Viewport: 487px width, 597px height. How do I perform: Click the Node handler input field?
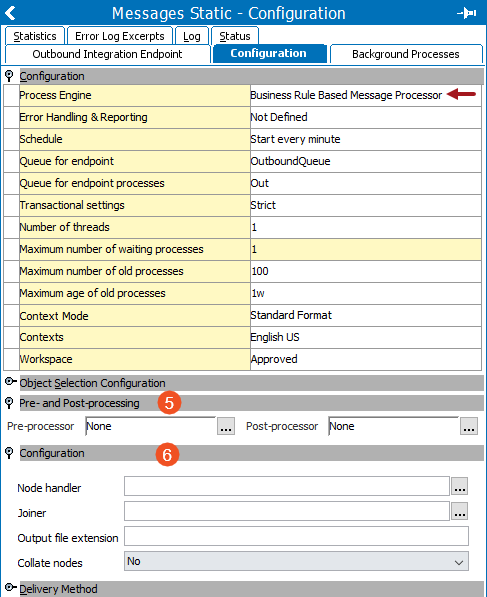[287, 486]
